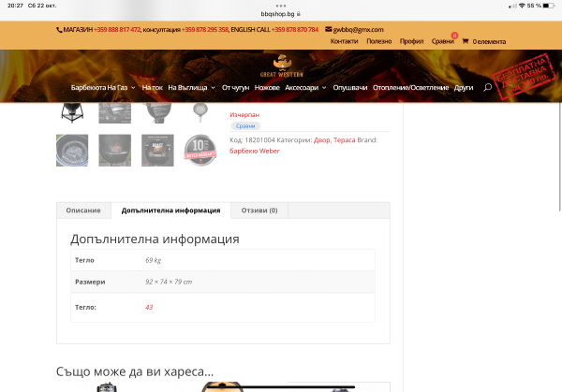Click the БЕЗПЛАТНА ДОСТАВКА stamp
The width and height of the screenshot is (562, 392).
click(524, 76)
